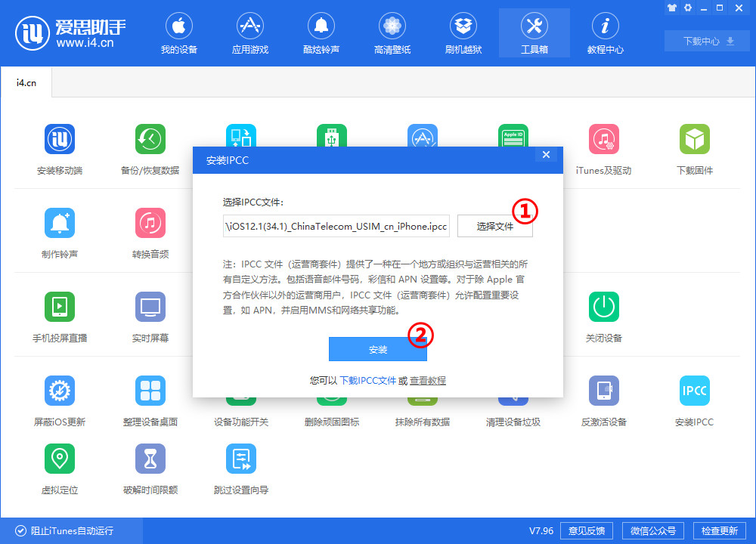Click the 安装 install button in the dialog

[x=378, y=348]
